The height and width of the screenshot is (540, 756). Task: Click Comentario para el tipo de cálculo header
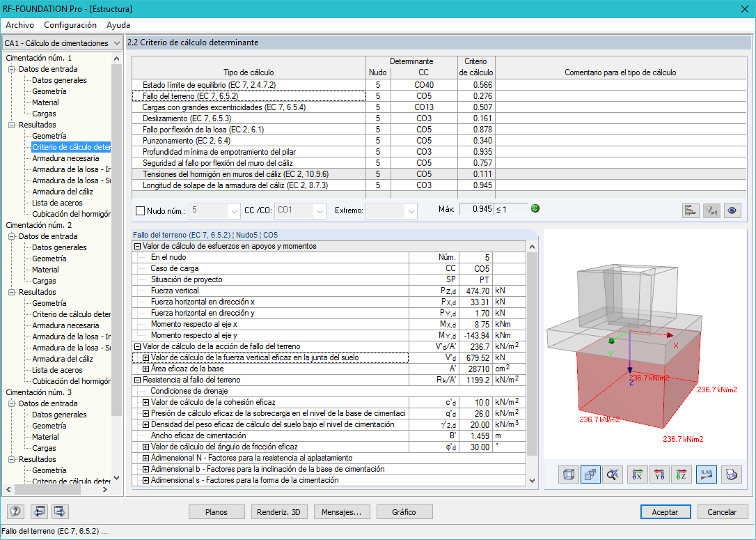coord(620,72)
